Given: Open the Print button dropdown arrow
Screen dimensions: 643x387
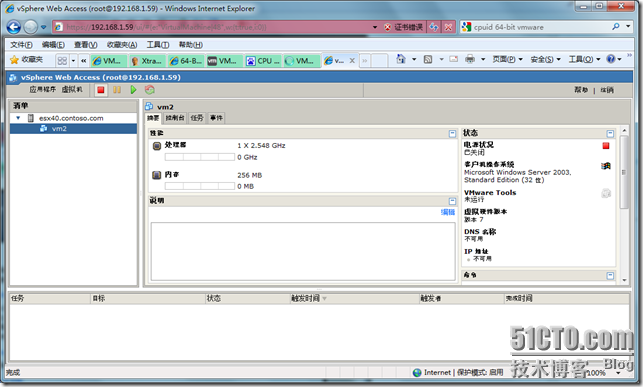Looking at the screenshot, I should (483, 59).
